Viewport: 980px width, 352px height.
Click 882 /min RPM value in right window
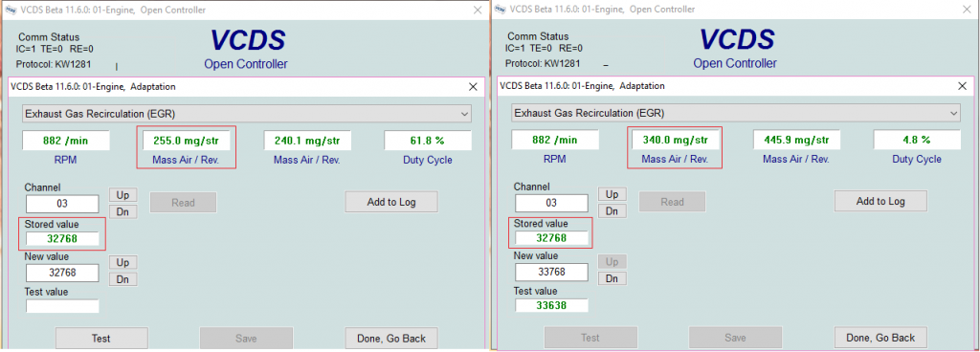pos(555,141)
